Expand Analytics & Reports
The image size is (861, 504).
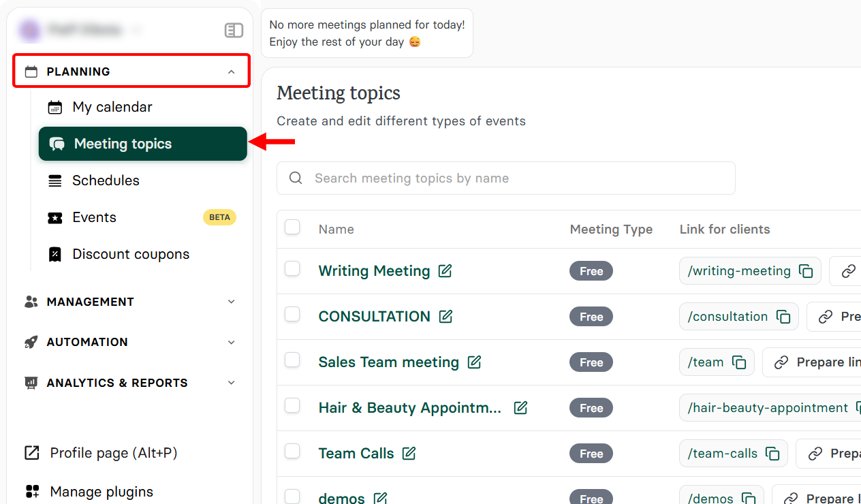116,383
